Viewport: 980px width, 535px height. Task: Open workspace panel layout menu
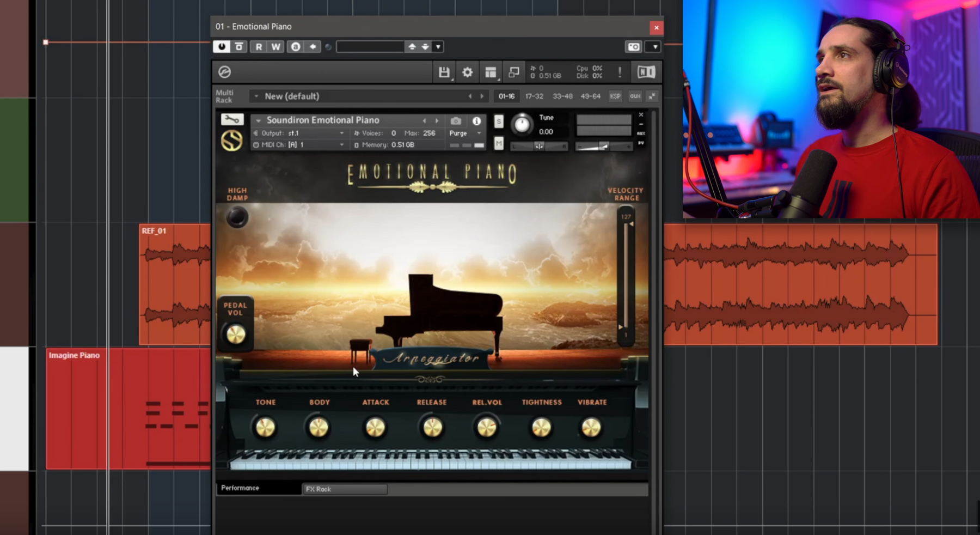coord(491,72)
